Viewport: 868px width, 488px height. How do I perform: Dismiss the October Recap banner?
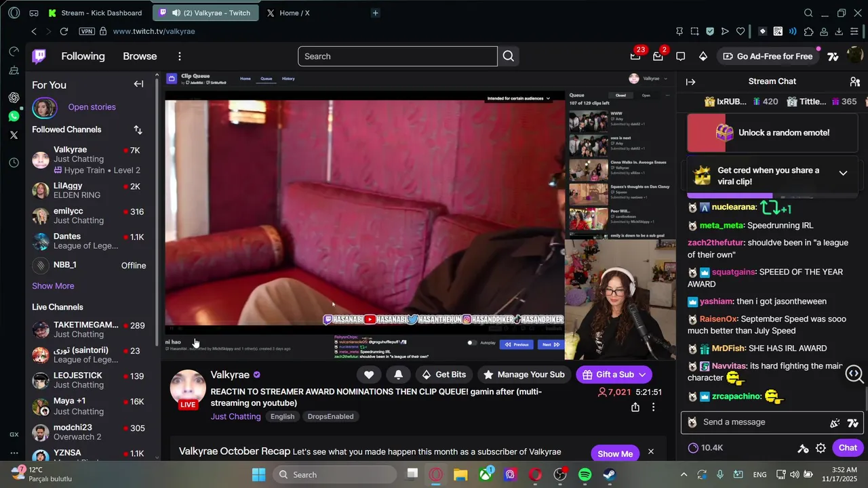tap(651, 451)
